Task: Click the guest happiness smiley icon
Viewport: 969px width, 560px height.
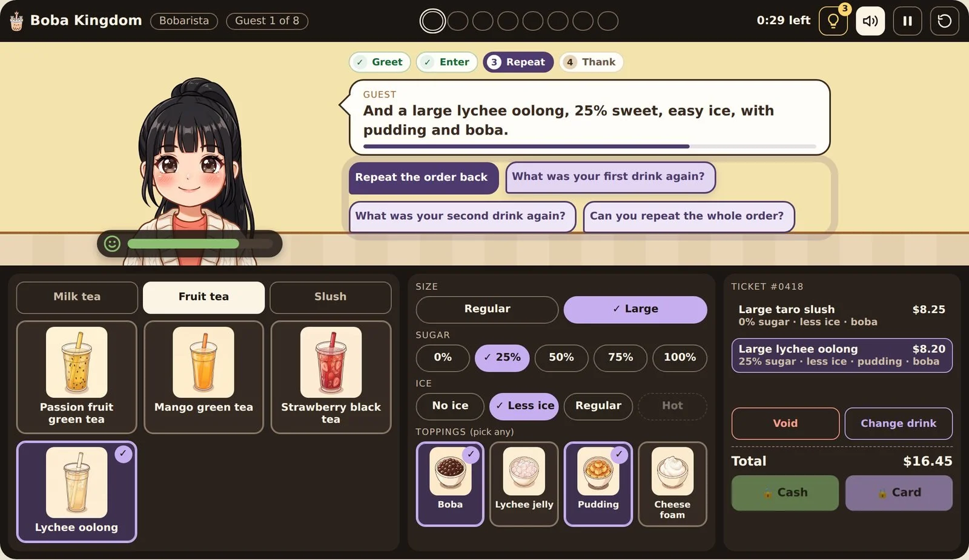Action: tap(112, 243)
